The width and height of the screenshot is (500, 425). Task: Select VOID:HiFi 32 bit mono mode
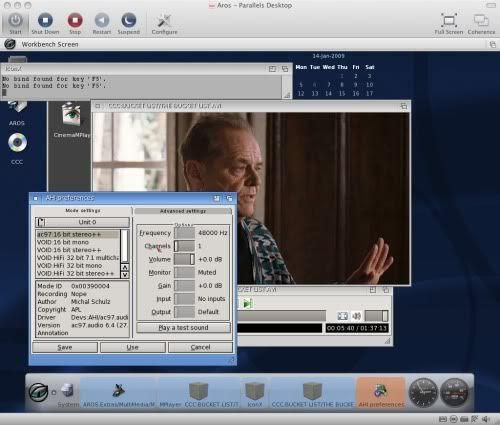coord(78,266)
